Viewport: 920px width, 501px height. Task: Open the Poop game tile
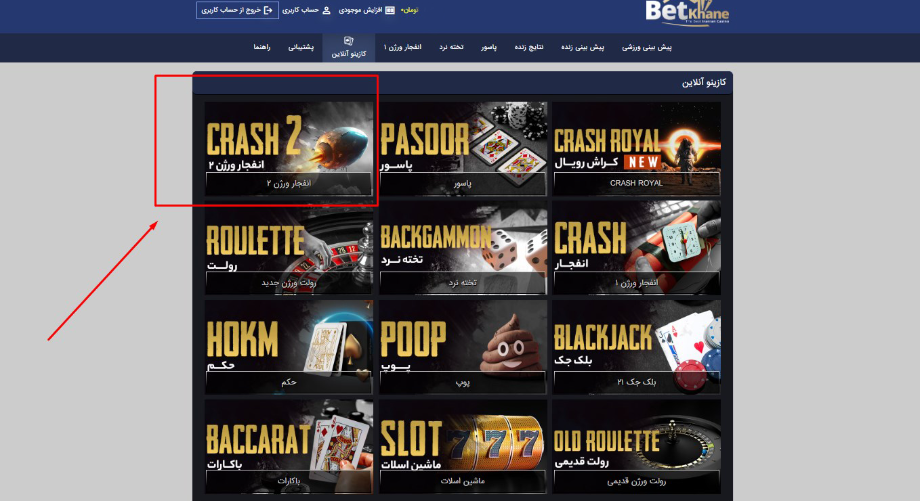coord(462,347)
